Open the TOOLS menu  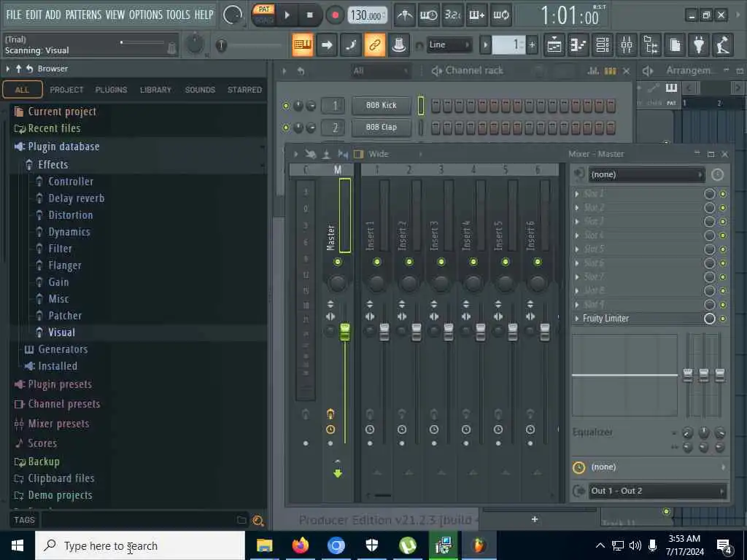coord(178,15)
